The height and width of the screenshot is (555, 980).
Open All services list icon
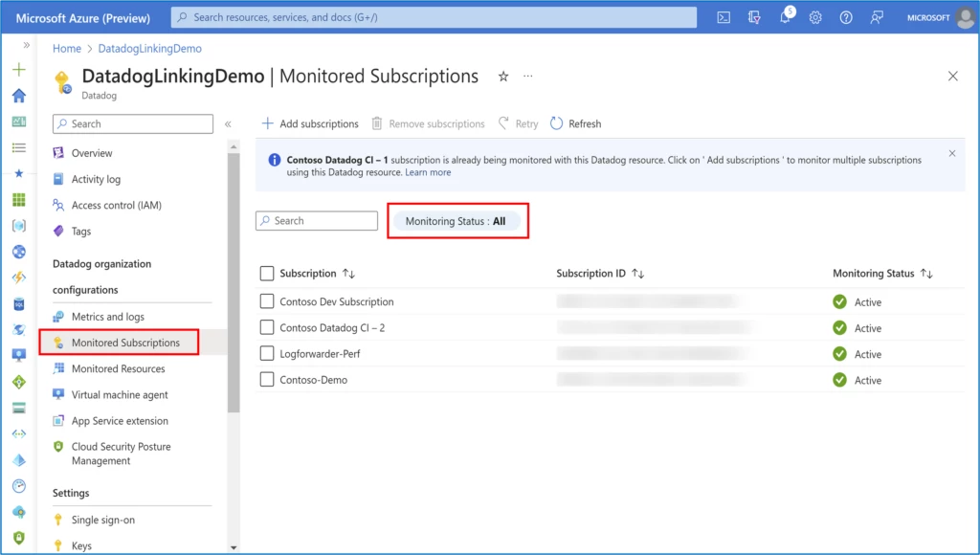(x=19, y=147)
